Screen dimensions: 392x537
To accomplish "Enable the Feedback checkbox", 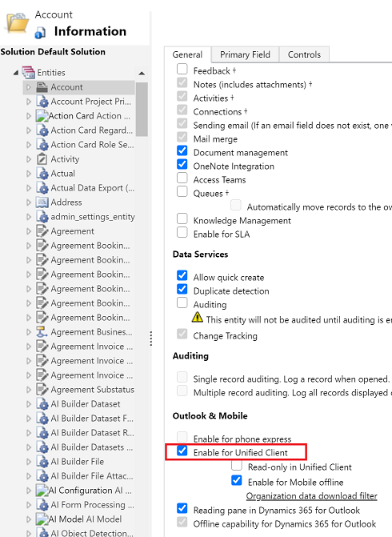I will click(182, 69).
